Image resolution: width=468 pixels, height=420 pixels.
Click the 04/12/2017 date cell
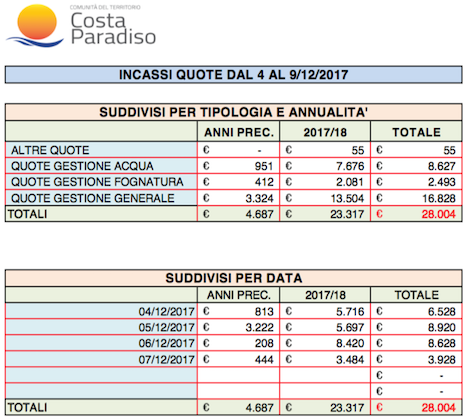pyautogui.click(x=101, y=311)
